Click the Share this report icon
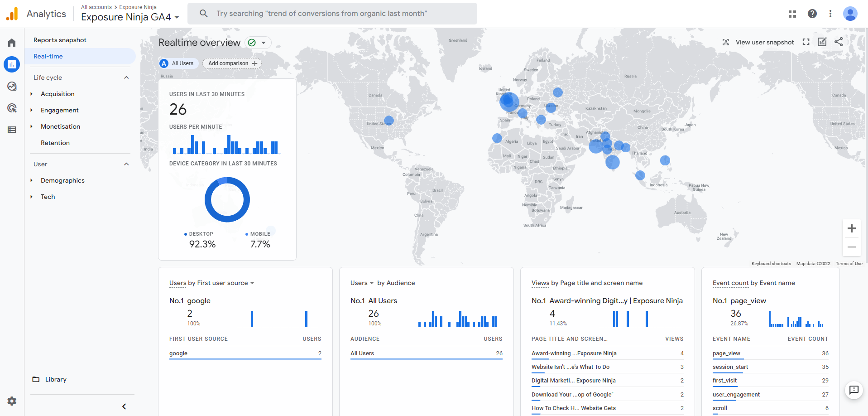This screenshot has width=868, height=416. (x=839, y=42)
